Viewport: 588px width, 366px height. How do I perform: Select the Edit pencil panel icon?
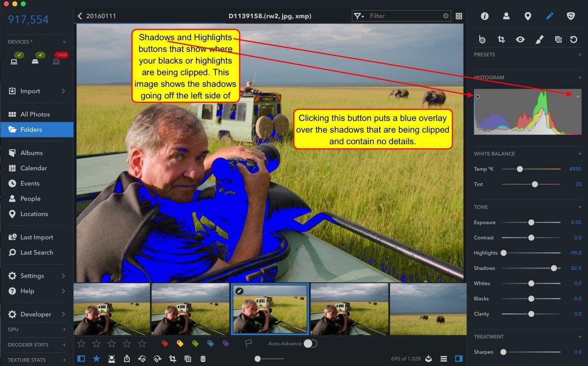pyautogui.click(x=549, y=16)
